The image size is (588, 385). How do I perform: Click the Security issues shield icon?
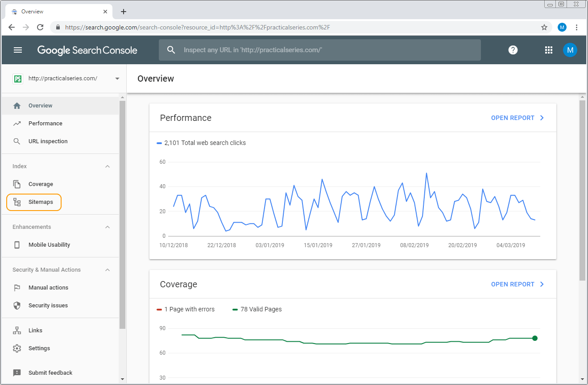17,306
